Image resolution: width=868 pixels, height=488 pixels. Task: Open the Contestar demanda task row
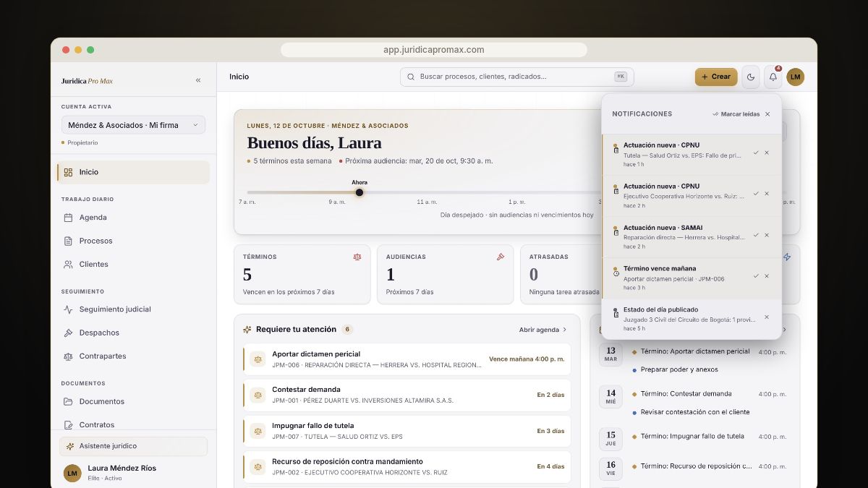pyautogui.click(x=407, y=395)
